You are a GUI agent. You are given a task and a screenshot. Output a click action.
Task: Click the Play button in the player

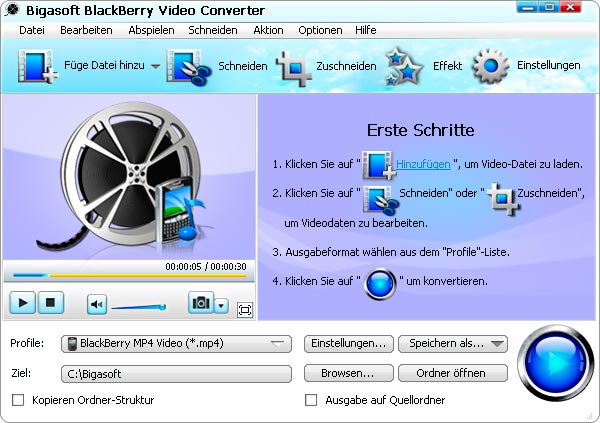[23, 303]
